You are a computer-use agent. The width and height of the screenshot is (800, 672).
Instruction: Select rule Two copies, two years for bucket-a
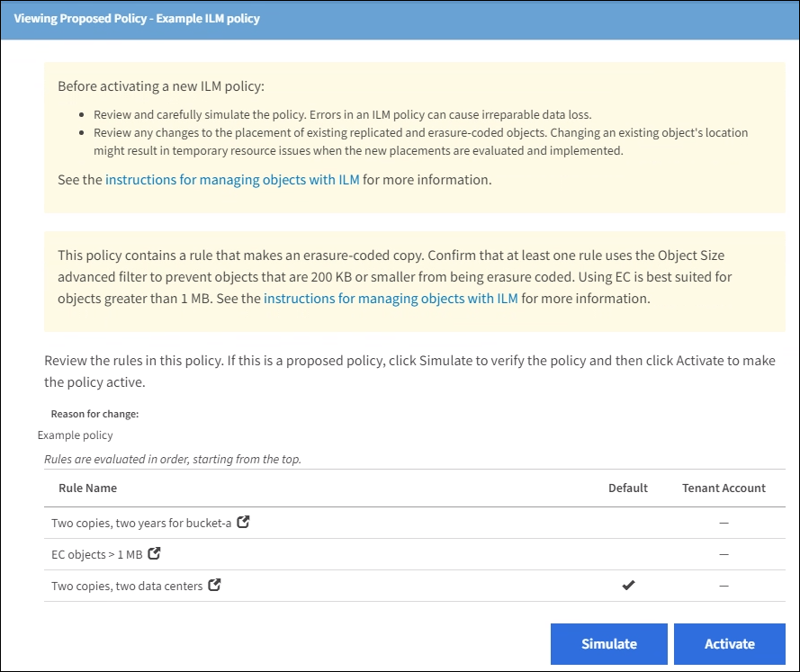click(x=141, y=523)
